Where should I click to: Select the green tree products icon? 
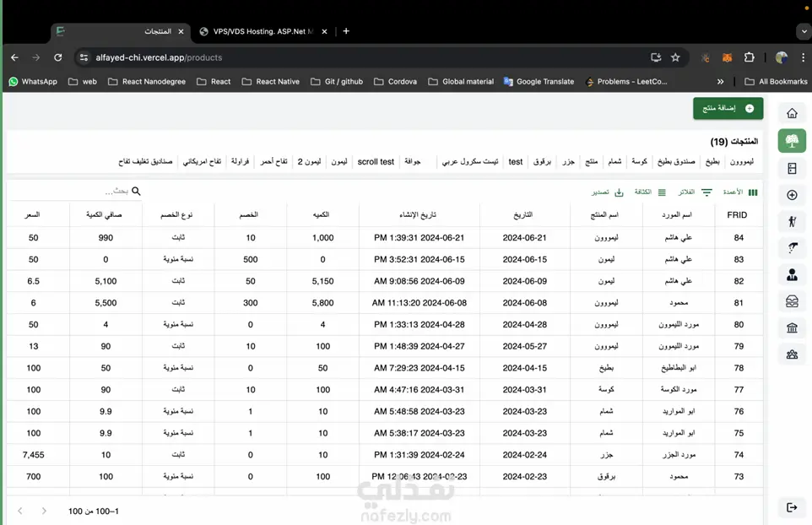pyautogui.click(x=792, y=141)
